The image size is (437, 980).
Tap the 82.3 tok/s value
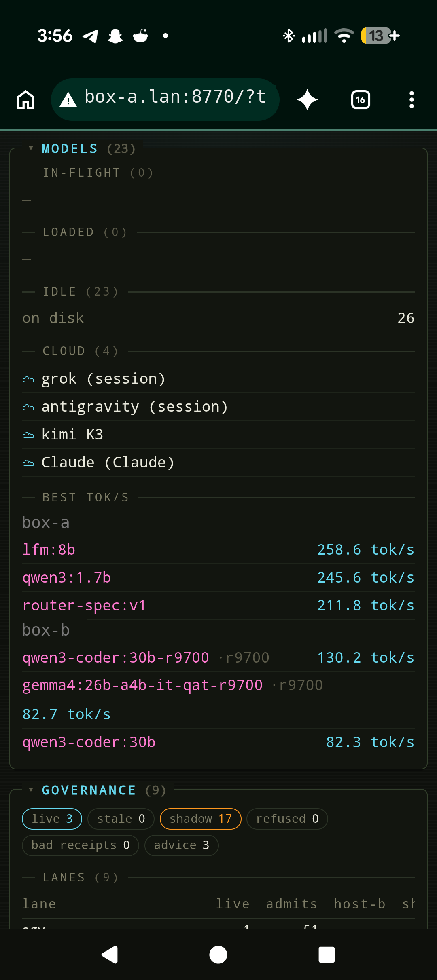click(370, 742)
